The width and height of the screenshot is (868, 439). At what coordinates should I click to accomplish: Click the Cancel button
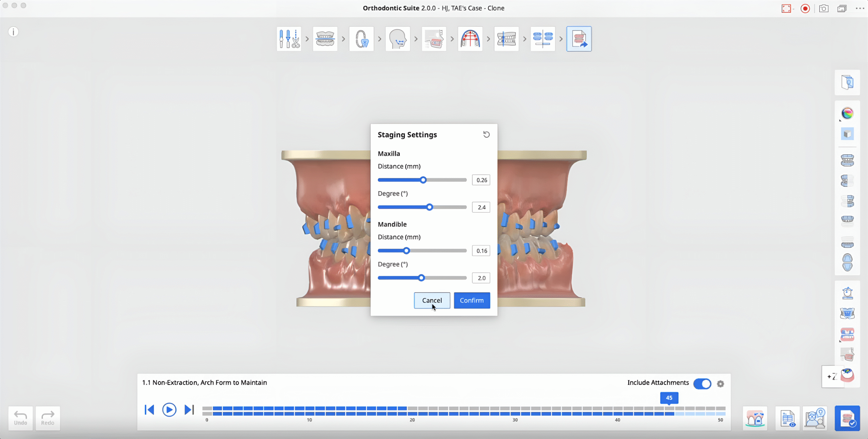click(432, 300)
